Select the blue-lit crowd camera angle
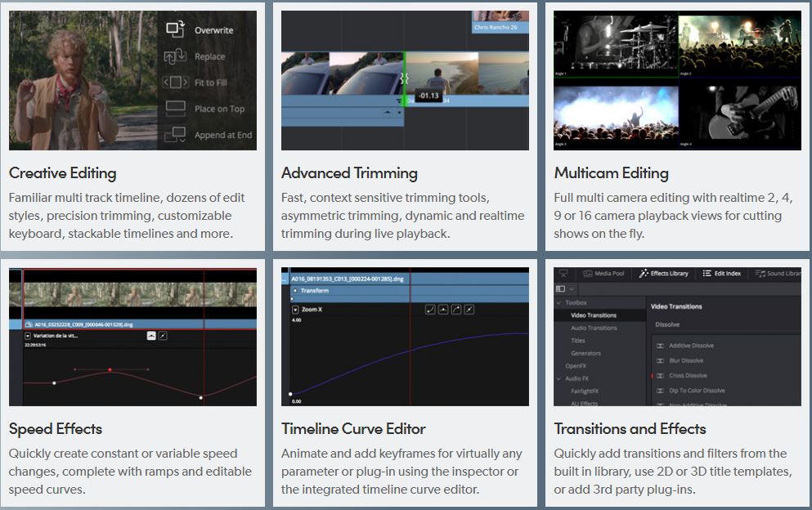The width and height of the screenshot is (812, 510). [x=616, y=117]
